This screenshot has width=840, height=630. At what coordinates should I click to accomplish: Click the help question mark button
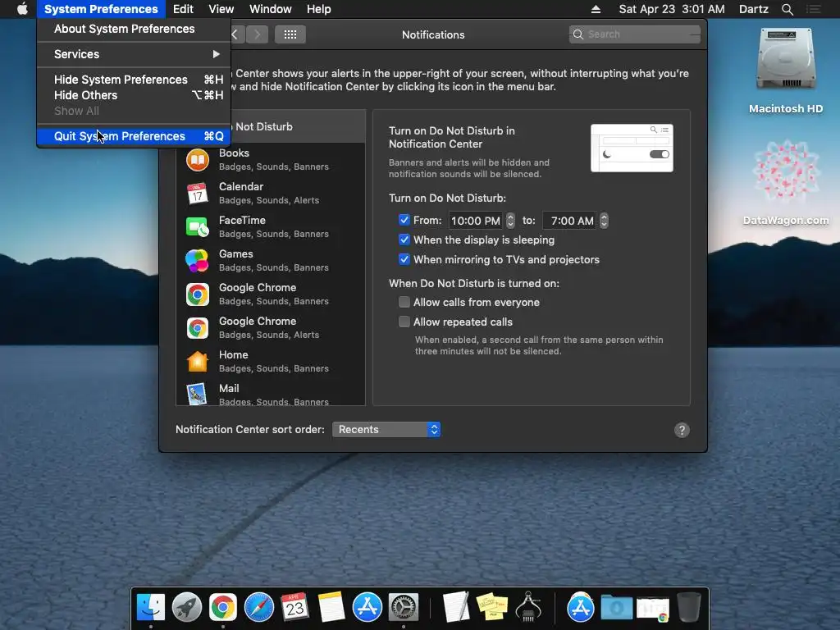[x=682, y=430]
